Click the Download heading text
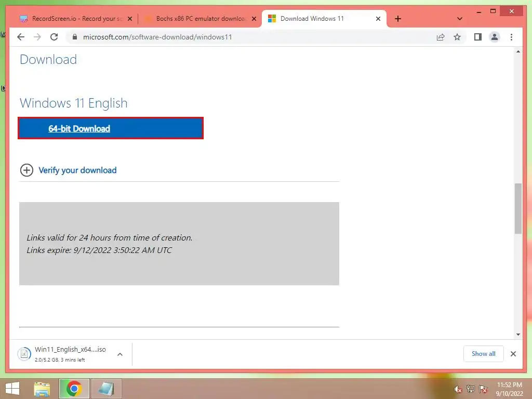Image resolution: width=532 pixels, height=399 pixels. [48, 59]
